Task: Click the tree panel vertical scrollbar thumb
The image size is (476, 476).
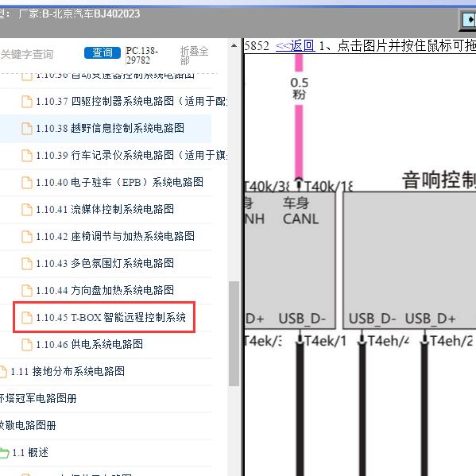Action: click(x=234, y=334)
